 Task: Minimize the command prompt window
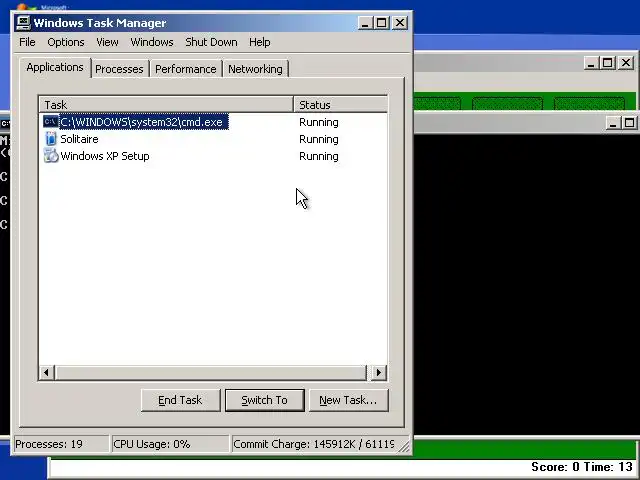(612, 123)
